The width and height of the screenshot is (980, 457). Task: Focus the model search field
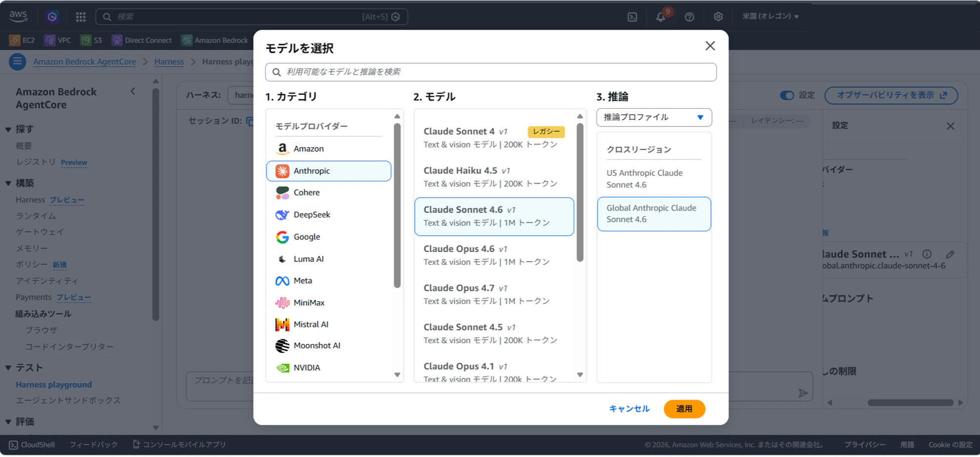tap(491, 72)
